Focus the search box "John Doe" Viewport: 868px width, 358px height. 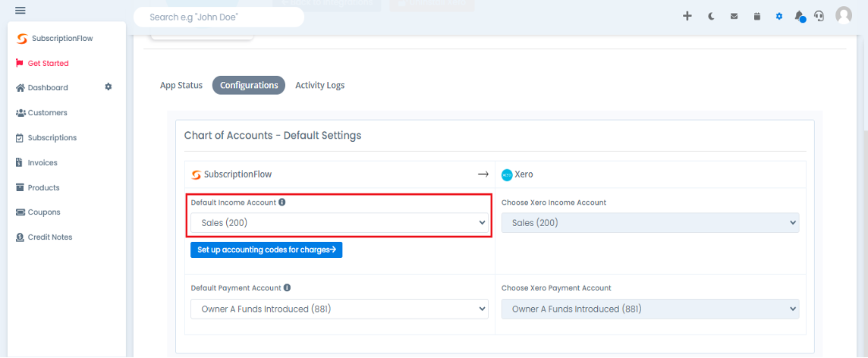coord(219,17)
